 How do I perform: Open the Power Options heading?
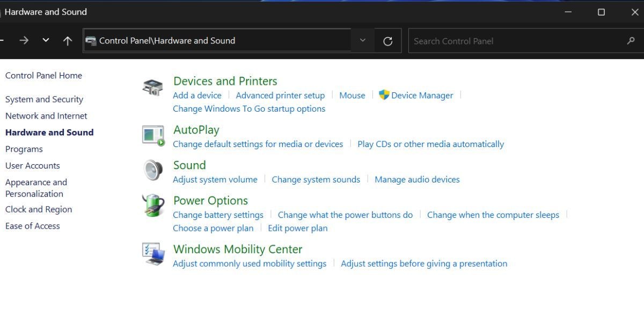point(210,201)
